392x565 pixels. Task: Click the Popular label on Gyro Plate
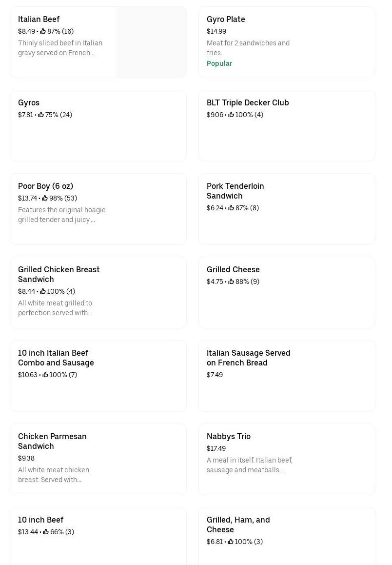[219, 63]
